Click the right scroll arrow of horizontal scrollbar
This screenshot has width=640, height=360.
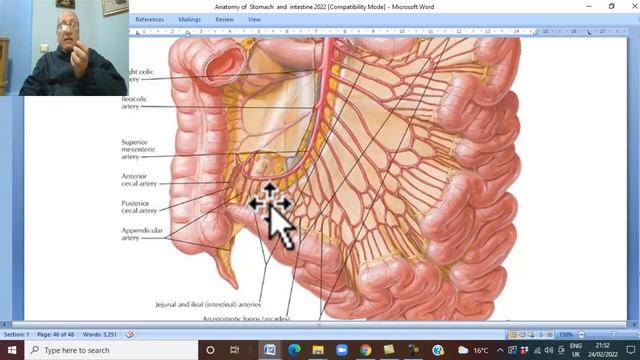[633, 325]
